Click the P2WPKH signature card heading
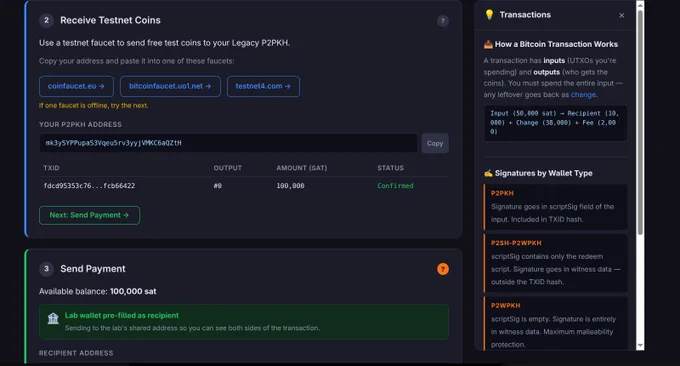The image size is (680, 366). [505, 306]
